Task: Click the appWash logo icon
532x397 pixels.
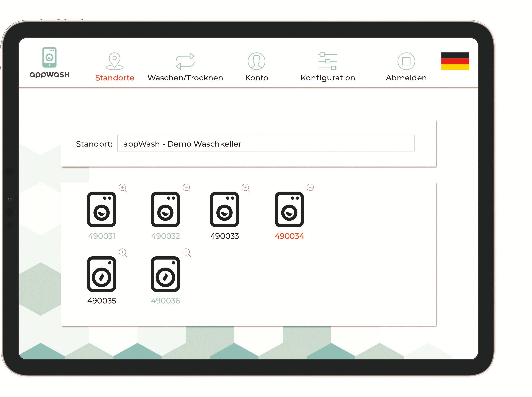Action: pyautogui.click(x=49, y=58)
